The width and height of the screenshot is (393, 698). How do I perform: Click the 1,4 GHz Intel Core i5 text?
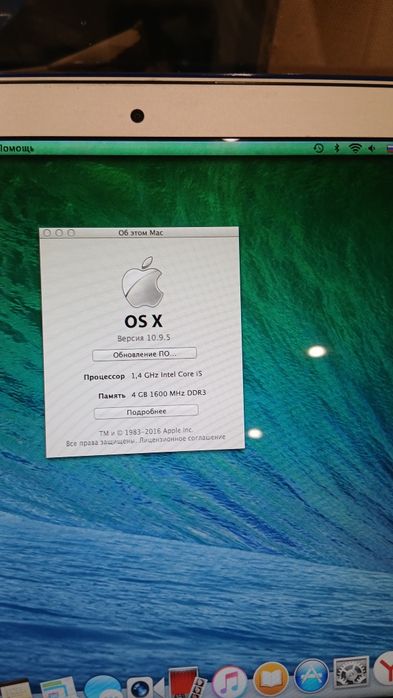click(167, 375)
